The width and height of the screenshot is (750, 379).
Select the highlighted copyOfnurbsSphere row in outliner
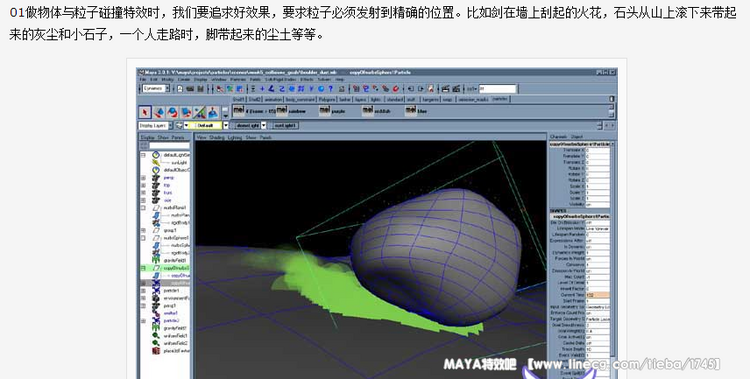pos(165,268)
